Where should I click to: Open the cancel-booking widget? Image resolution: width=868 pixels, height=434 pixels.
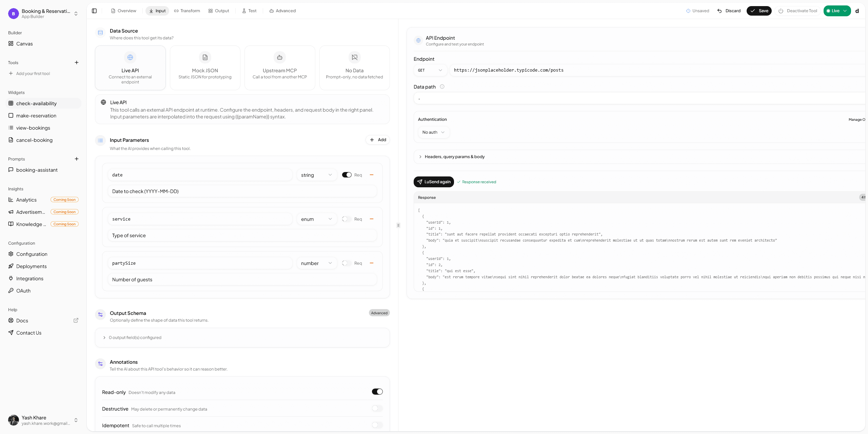tap(34, 140)
